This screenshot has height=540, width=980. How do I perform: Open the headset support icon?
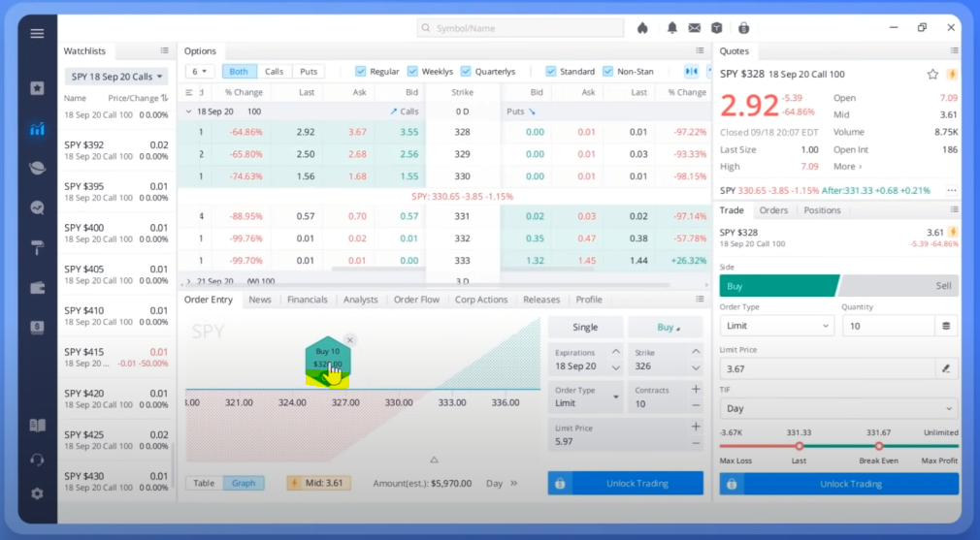pyautogui.click(x=37, y=461)
